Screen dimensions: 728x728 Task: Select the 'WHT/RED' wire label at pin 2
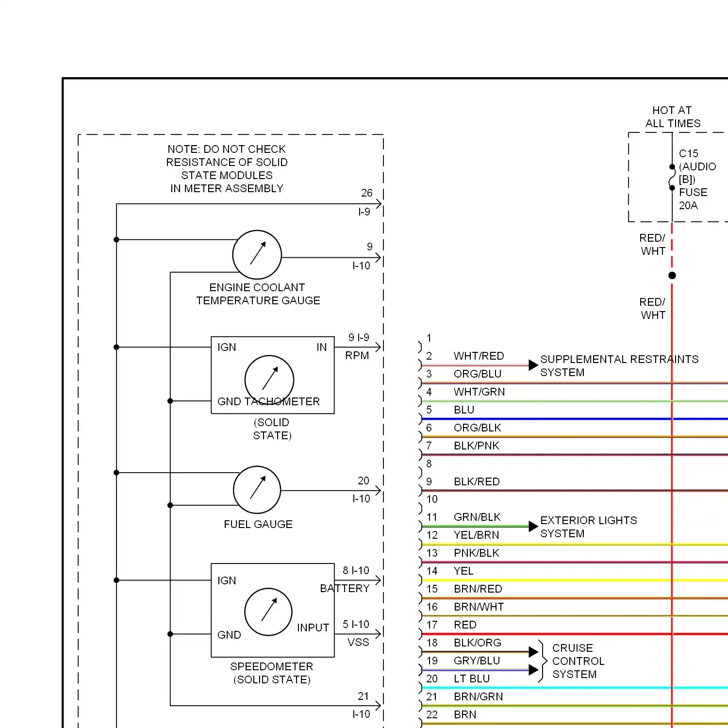pyautogui.click(x=479, y=356)
